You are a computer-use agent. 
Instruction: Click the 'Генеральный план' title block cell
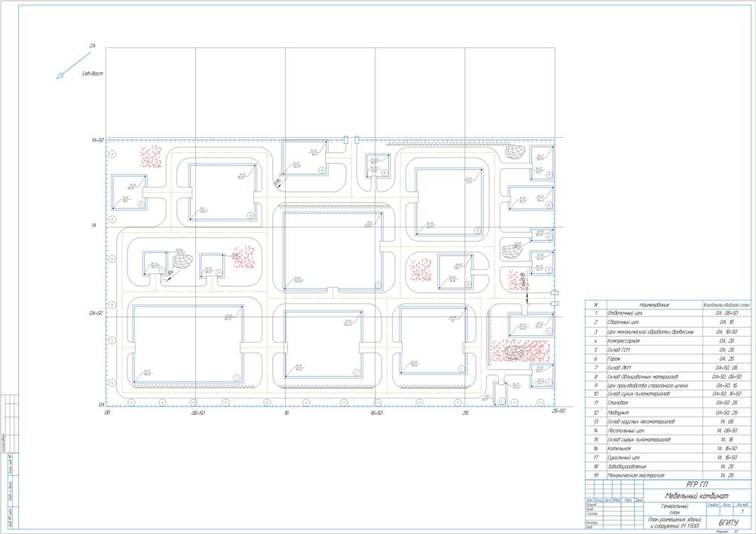pos(675,510)
